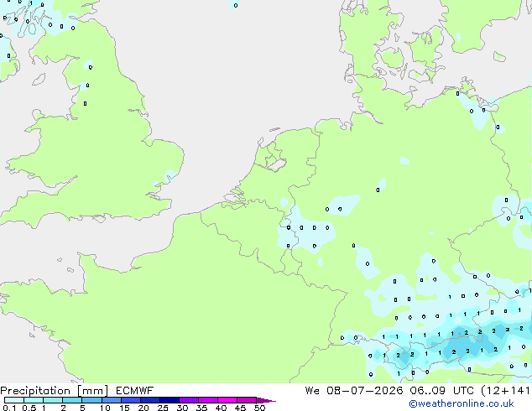This screenshot has height=411, width=532.
Task: Click the 2–5 mm legend color swatch
Action: 72,400
